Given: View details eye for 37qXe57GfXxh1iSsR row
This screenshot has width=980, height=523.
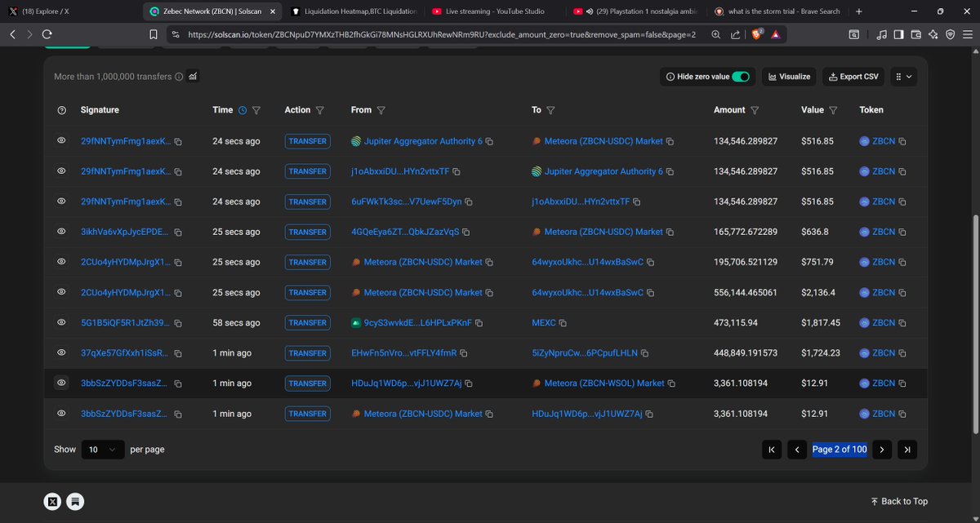Looking at the screenshot, I should pyautogui.click(x=61, y=352).
